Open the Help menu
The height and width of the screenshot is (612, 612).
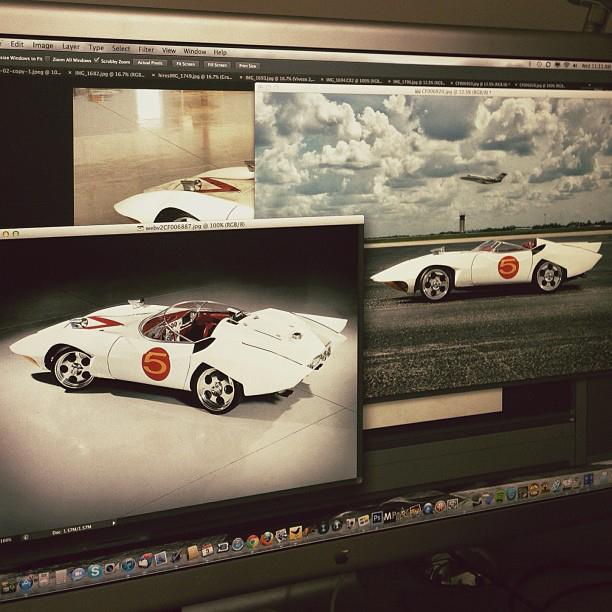[x=220, y=52]
